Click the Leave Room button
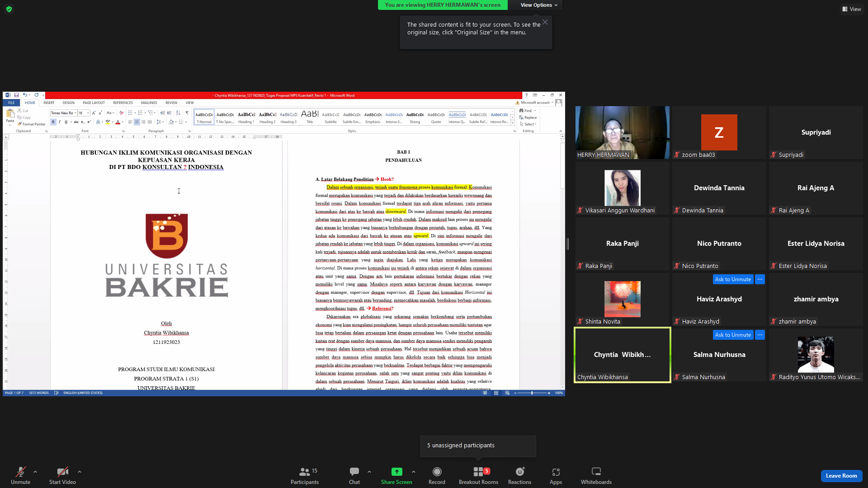Image resolution: width=868 pixels, height=488 pixels. [841, 476]
